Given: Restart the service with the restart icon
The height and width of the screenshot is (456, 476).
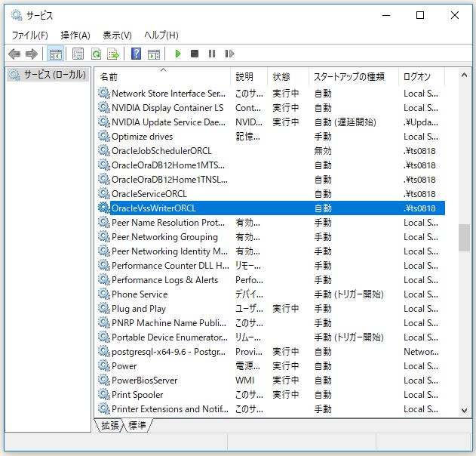Looking at the screenshot, I should tap(229, 54).
